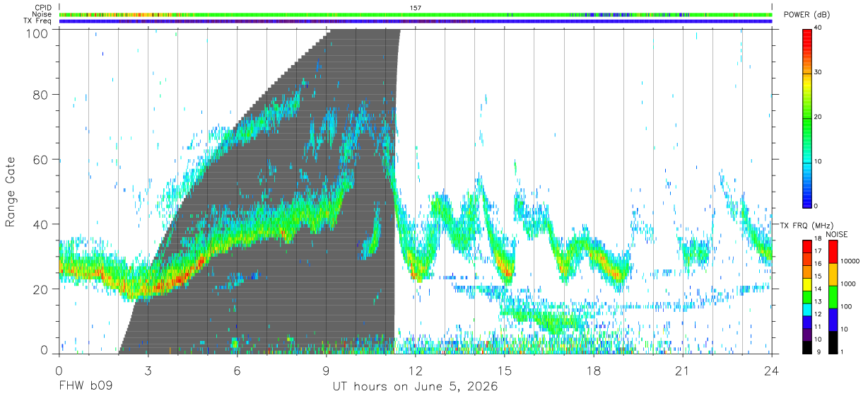Image resolution: width=868 pixels, height=401 pixels.
Task: Click the x-axis tick label '21'
Action: 683,371
